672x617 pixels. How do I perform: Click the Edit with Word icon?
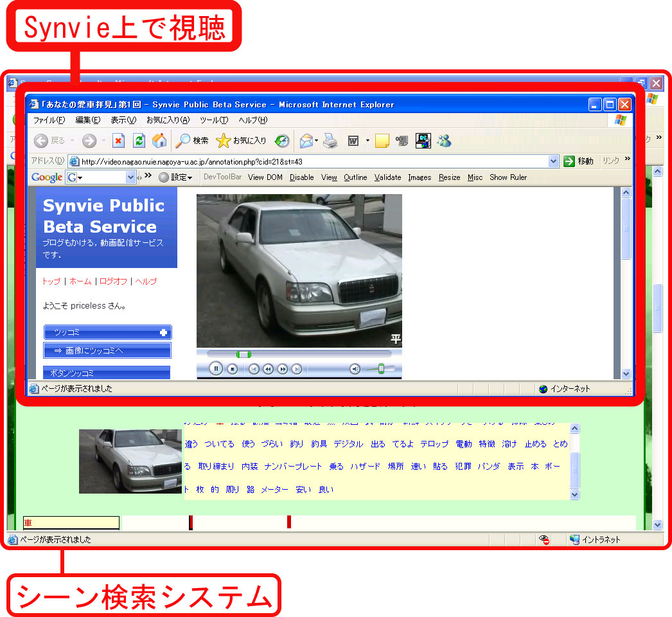353,141
